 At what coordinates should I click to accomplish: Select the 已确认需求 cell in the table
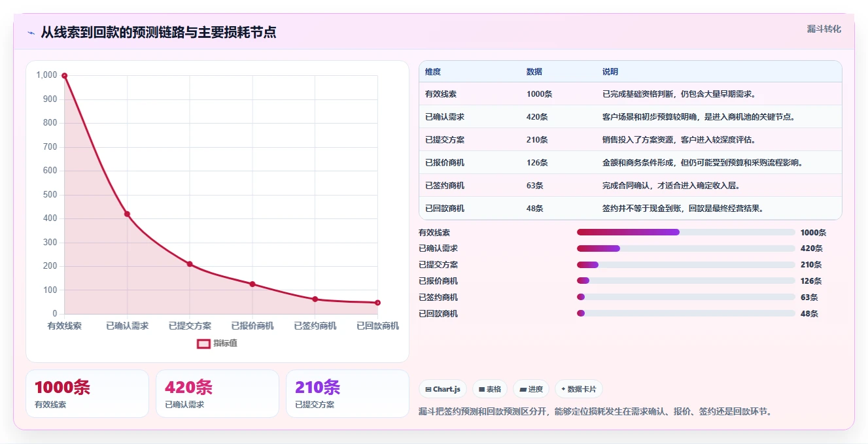[445, 117]
